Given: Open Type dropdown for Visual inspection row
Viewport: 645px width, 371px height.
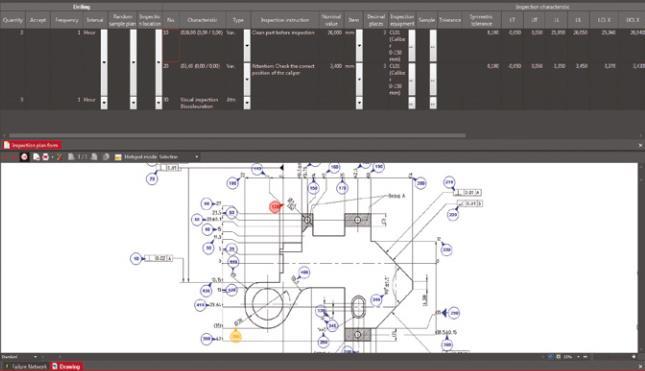Looking at the screenshot, I should (247, 103).
